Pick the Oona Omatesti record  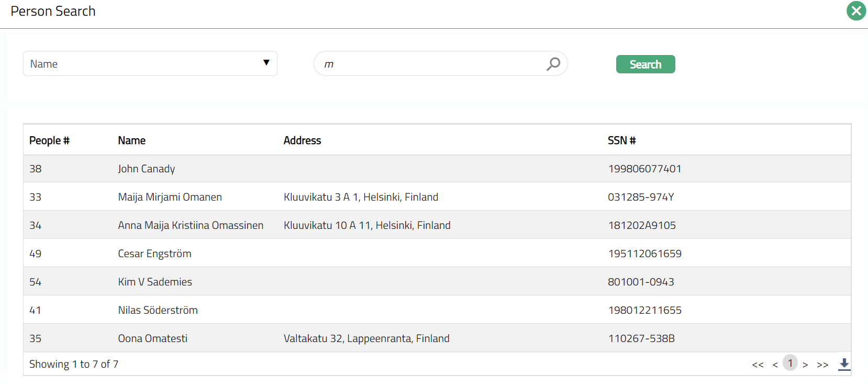click(x=152, y=338)
